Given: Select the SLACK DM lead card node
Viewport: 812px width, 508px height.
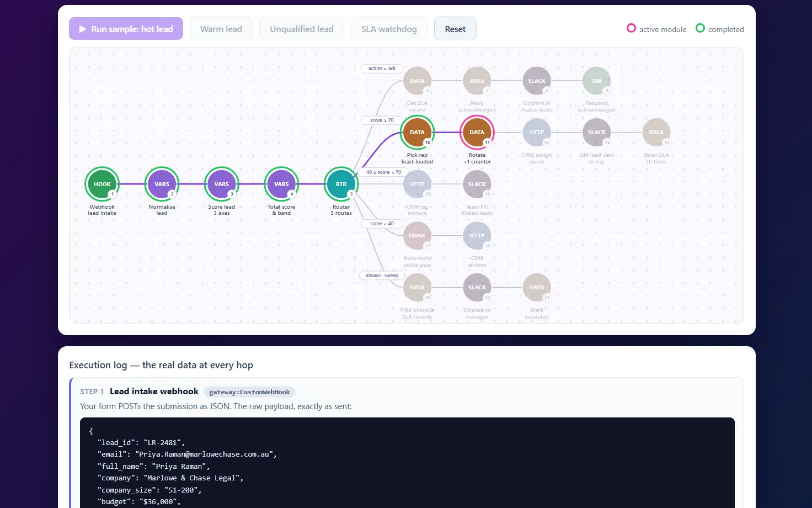Looking at the screenshot, I should [x=596, y=133].
